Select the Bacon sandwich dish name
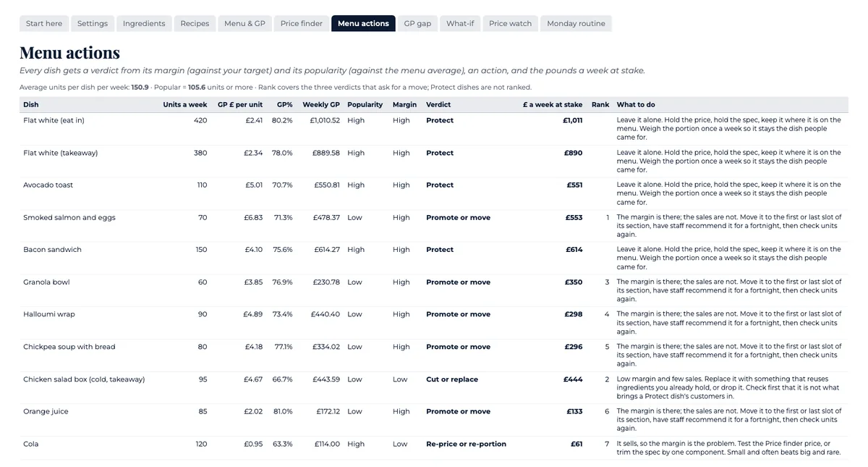Viewport: 868px width, 467px height. pos(52,249)
